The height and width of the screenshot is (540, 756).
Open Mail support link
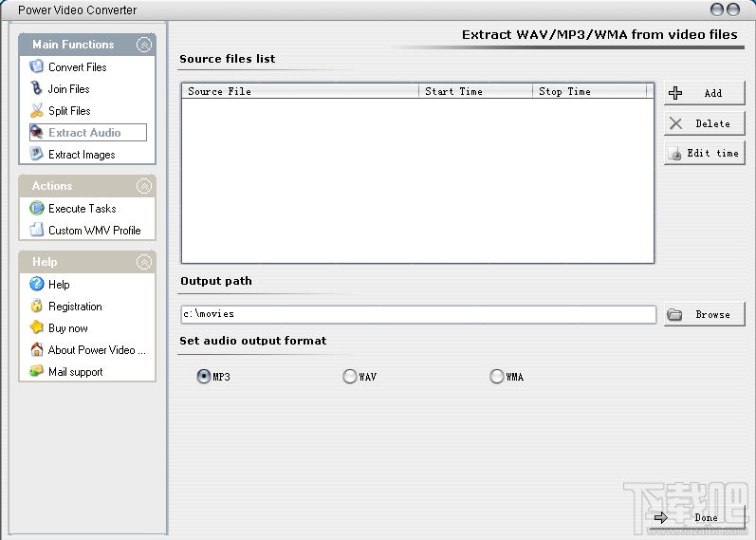click(x=76, y=372)
